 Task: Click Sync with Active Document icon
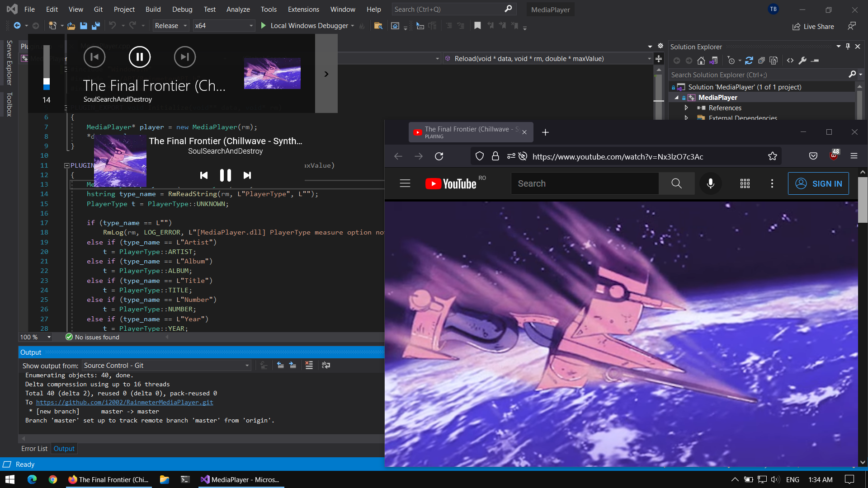(749, 61)
